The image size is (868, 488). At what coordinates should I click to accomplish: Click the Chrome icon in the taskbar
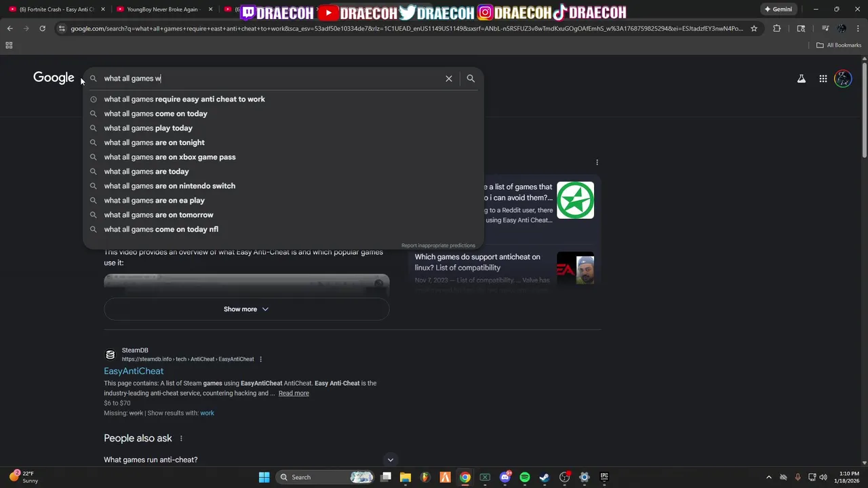point(465,477)
